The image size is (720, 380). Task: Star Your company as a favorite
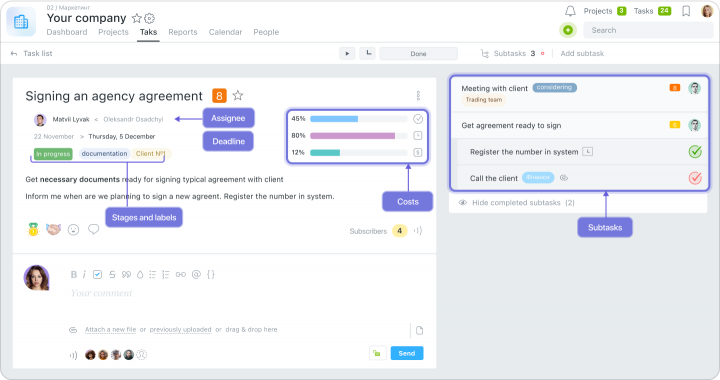click(136, 18)
